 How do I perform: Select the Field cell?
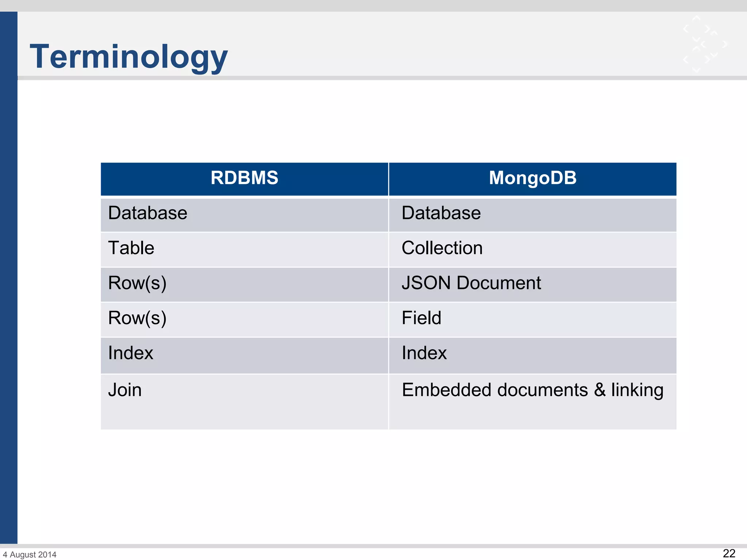click(x=533, y=319)
